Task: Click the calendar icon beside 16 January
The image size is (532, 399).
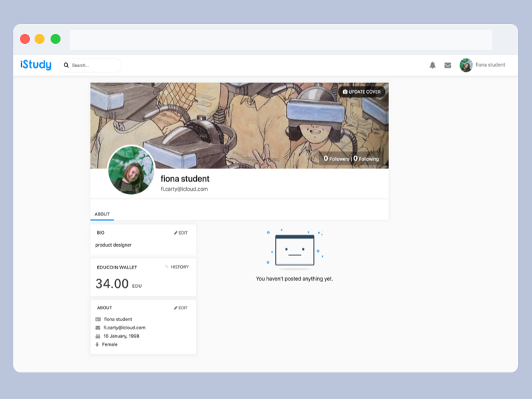Action: point(98,336)
